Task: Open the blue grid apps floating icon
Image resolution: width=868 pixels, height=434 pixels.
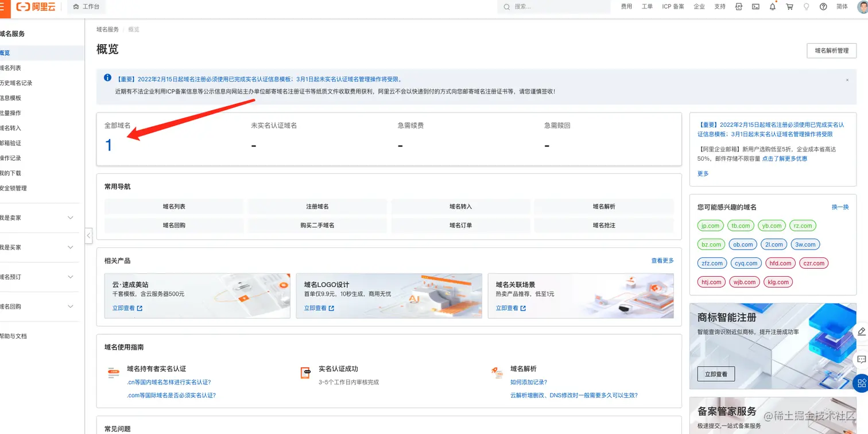Action: tap(861, 383)
